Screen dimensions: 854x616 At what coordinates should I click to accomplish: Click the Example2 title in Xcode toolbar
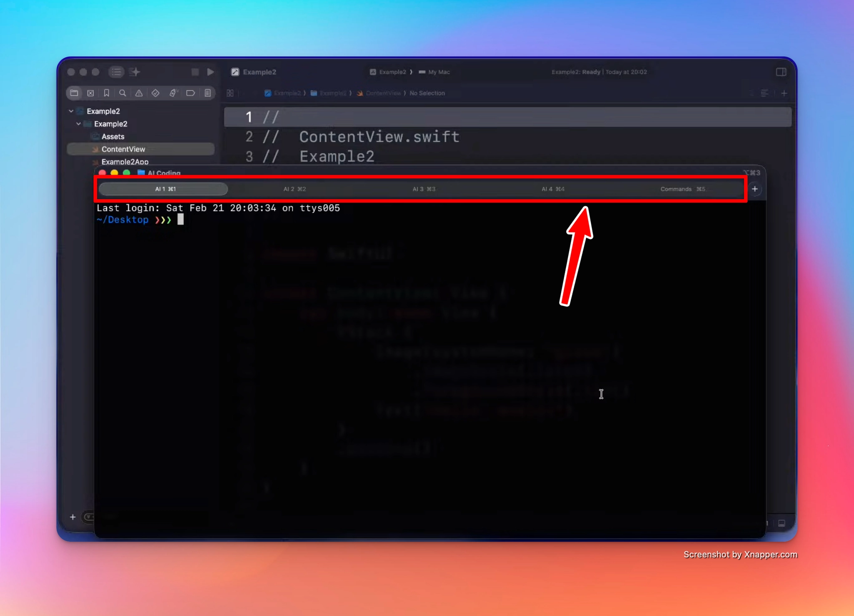(259, 72)
